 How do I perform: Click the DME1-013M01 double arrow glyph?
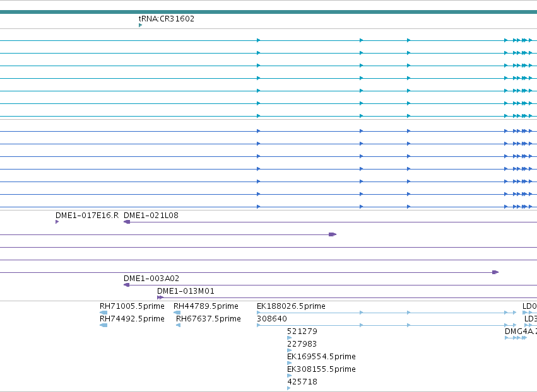click(160, 297)
